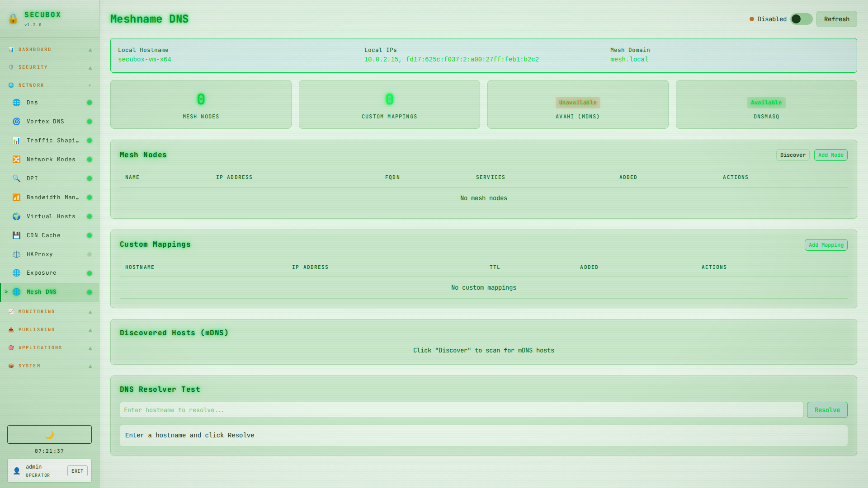
Task: Expand the Security sidebar section
Action: 49,67
